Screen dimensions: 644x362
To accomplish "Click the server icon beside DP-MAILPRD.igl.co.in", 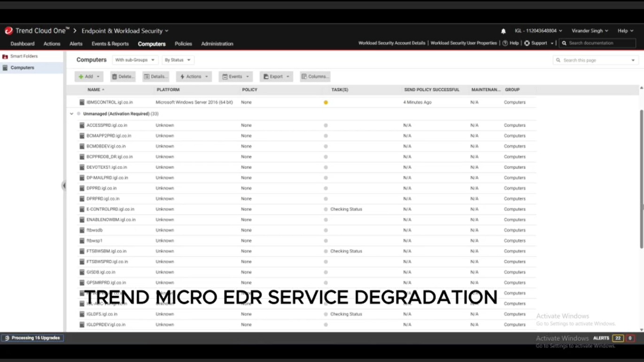I will [x=82, y=178].
